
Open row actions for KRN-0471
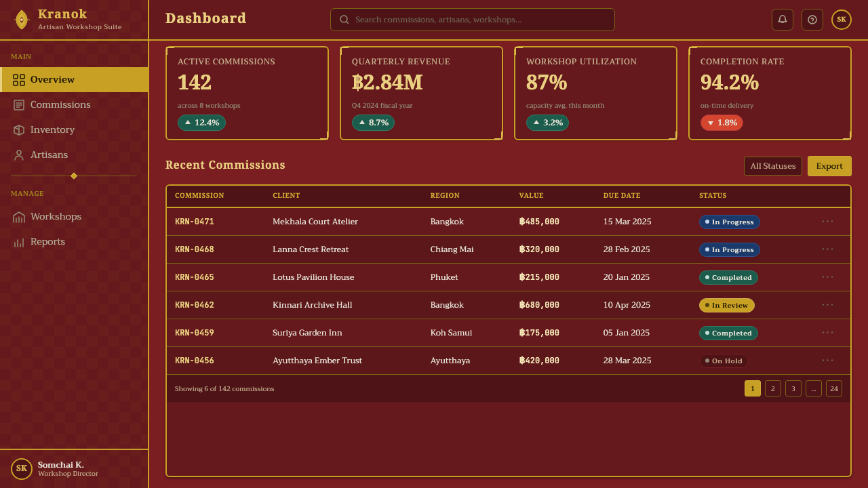(x=828, y=222)
